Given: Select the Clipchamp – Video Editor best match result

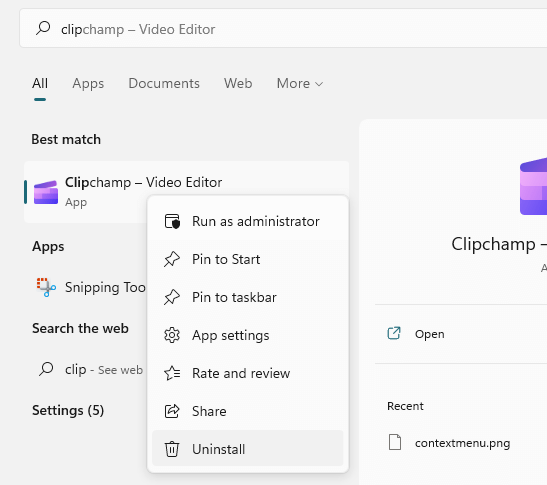Looking at the screenshot, I should 187,192.
